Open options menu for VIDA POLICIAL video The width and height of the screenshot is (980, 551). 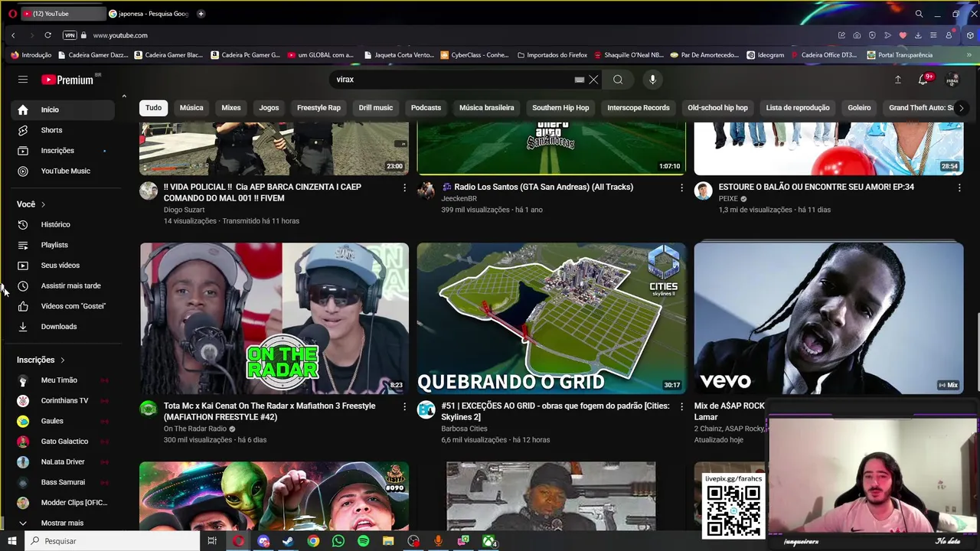[x=405, y=187]
